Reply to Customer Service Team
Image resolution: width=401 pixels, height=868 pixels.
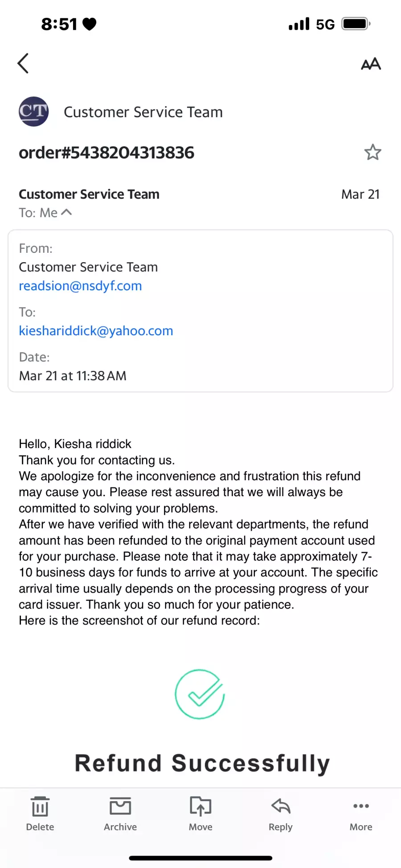click(281, 814)
